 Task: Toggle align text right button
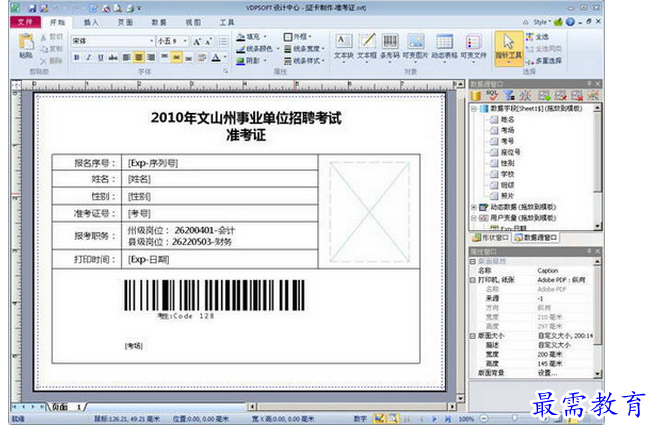pyautogui.click(x=151, y=58)
